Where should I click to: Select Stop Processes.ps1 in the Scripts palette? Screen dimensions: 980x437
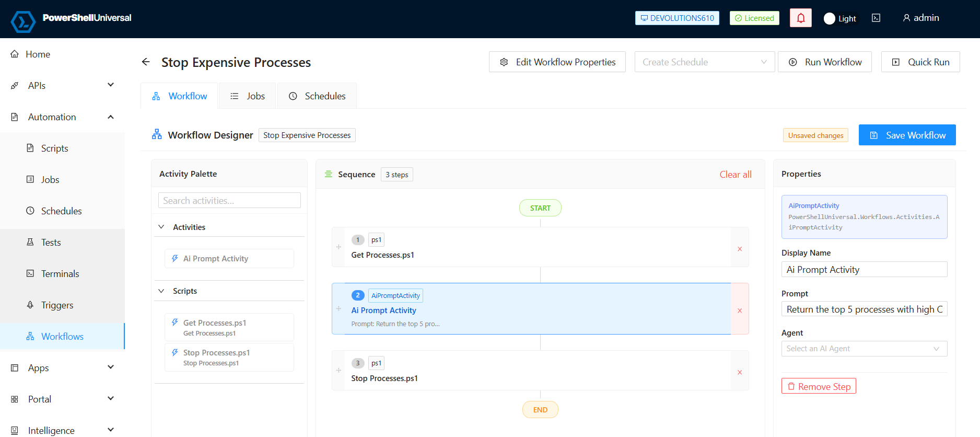[229, 357]
